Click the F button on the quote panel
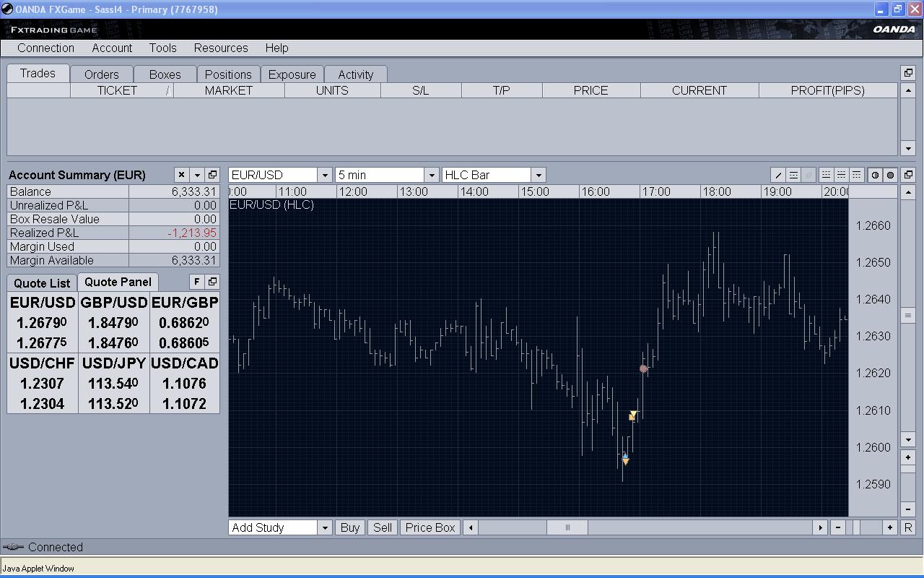This screenshot has width=924, height=578. (196, 282)
